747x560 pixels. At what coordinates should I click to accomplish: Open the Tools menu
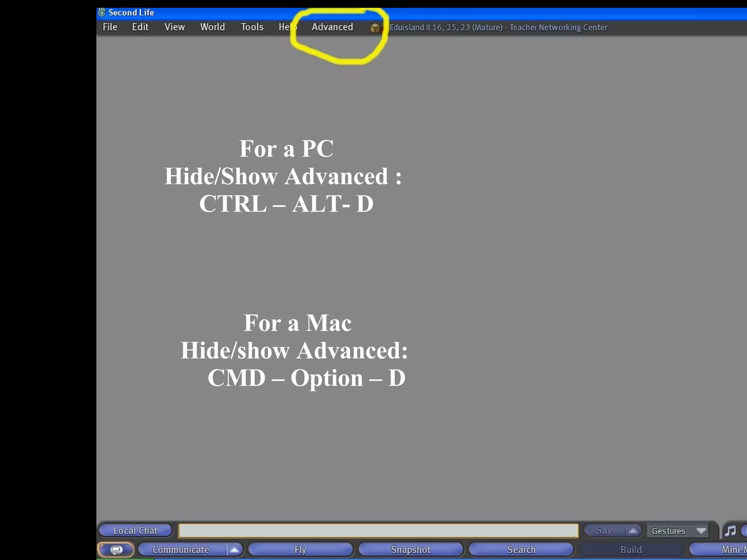(252, 27)
